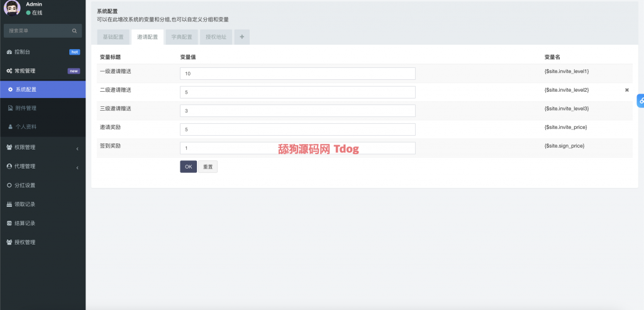Switch to the 授权地址 tab
The height and width of the screenshot is (310, 644).
coord(216,37)
